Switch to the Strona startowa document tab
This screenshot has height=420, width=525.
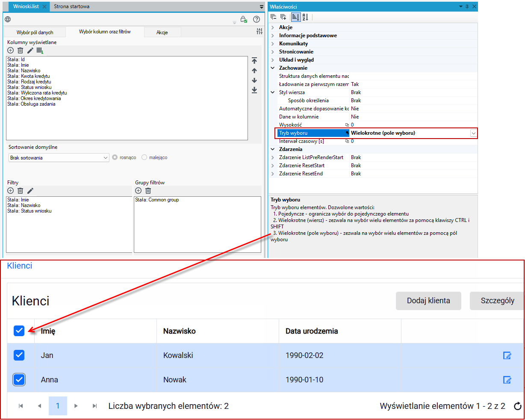click(72, 7)
